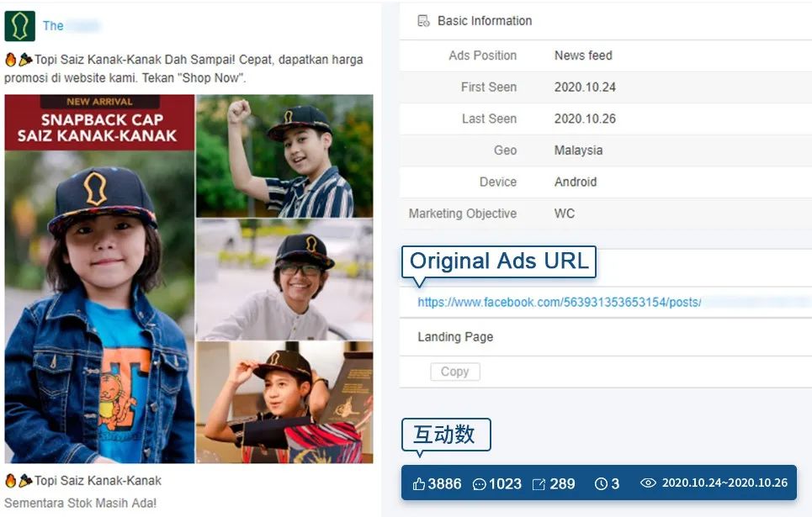Select the Basic Information section header
The width and height of the screenshot is (812, 517).
click(485, 21)
